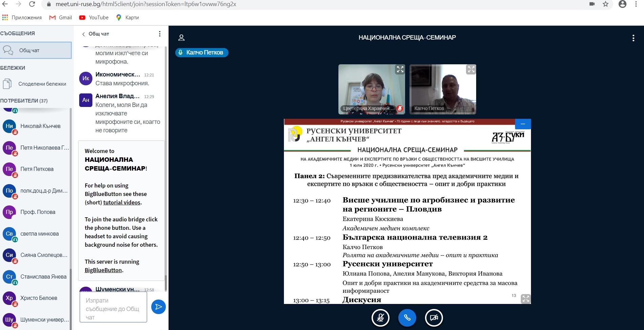Click the browser address bar URL
The width and height of the screenshot is (644, 330).
tap(146, 4)
